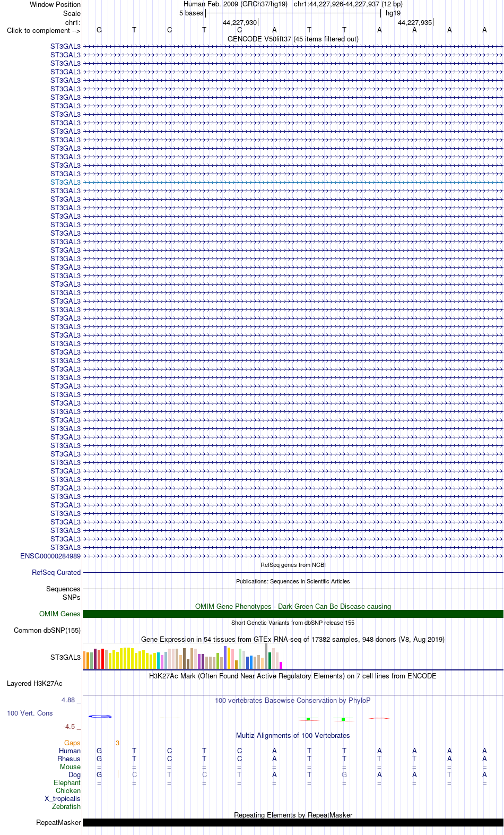Click the 5 bases scale bar
The image size is (504, 835).
[x=293, y=13]
